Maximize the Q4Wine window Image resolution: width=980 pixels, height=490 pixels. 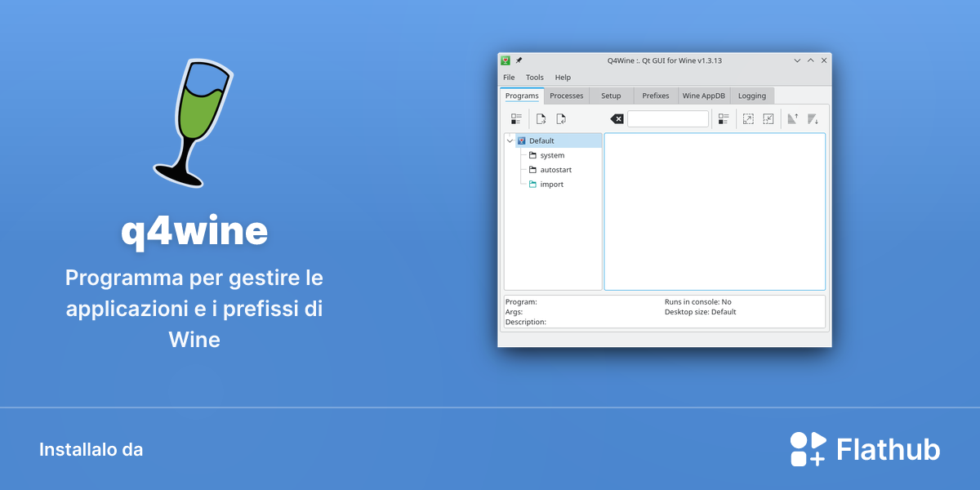[x=811, y=60]
